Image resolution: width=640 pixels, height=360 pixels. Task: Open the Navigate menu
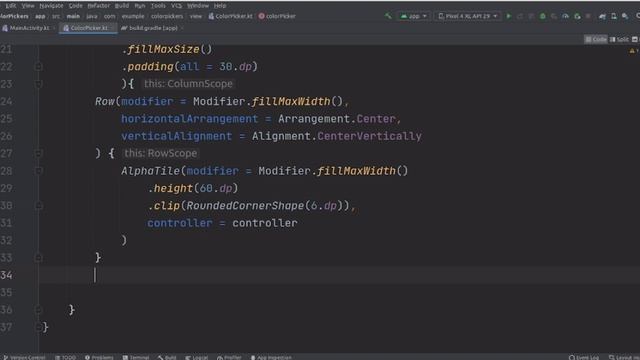(x=51, y=6)
